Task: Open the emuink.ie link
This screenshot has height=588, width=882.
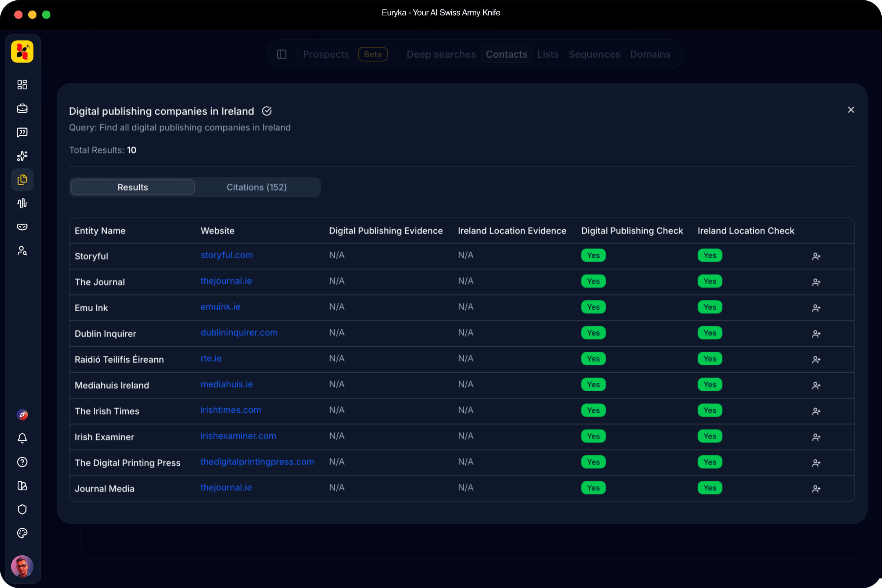Action: (x=220, y=307)
